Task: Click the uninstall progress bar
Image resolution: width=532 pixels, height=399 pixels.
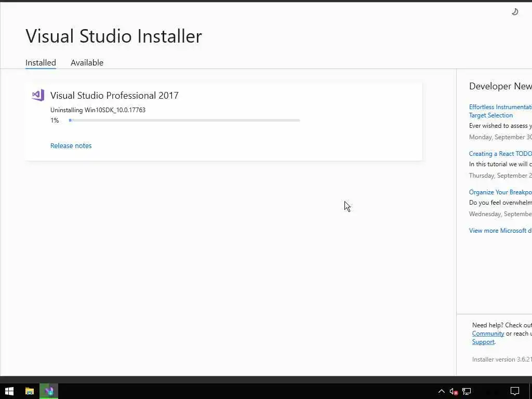Action: click(184, 121)
